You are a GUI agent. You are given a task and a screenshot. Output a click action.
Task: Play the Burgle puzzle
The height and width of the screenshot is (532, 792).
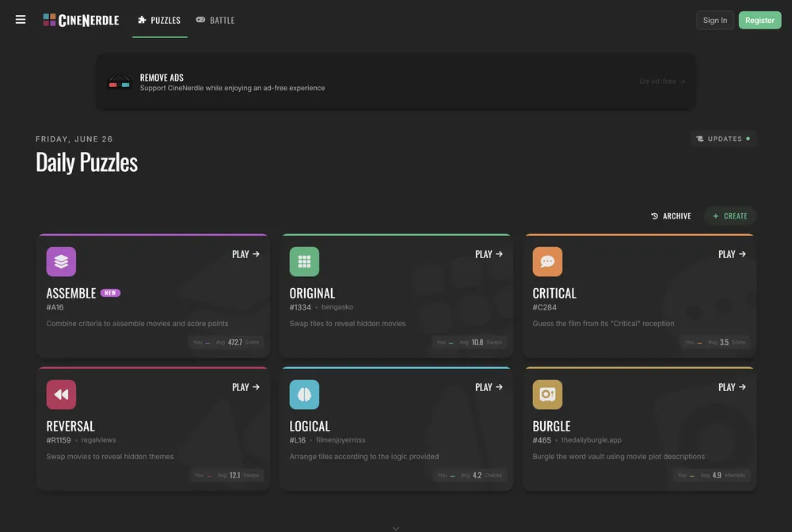coord(733,387)
